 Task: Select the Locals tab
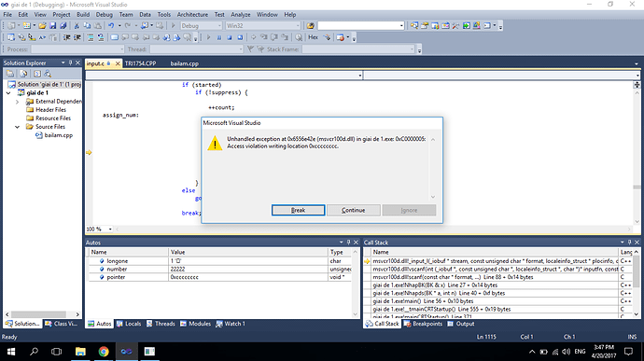[129, 324]
